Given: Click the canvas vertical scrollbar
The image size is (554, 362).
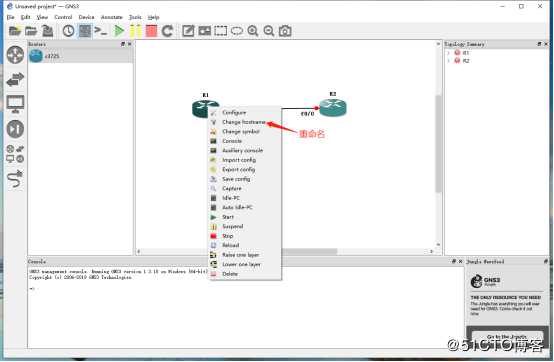Looking at the screenshot, I should (438, 144).
